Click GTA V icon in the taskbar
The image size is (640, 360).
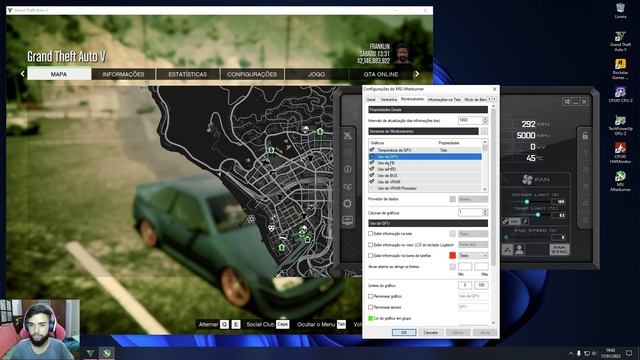[x=90, y=353]
